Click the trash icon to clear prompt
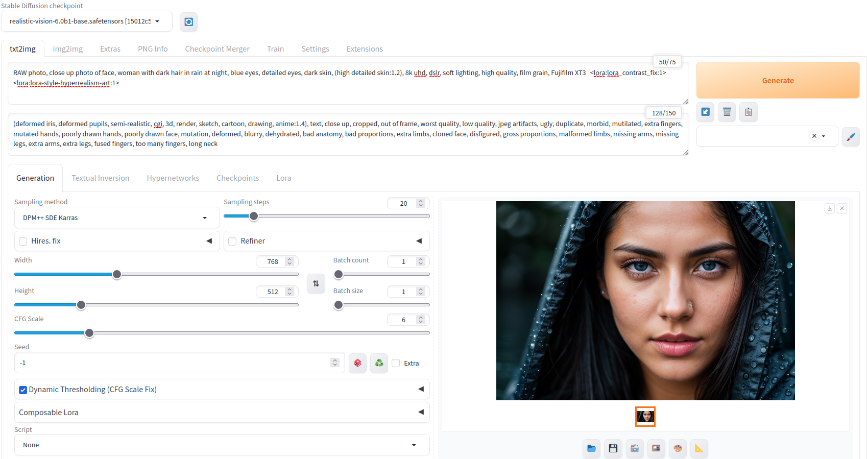Screen dimensions: 868x459 727,112
